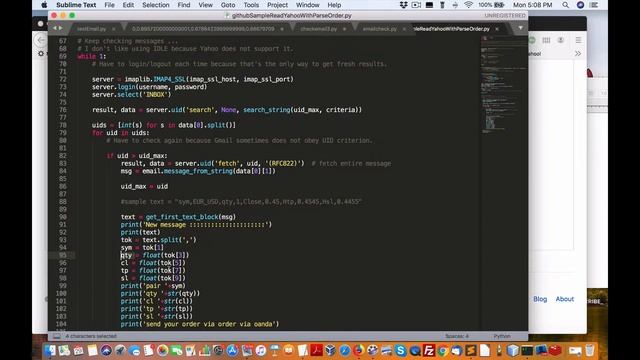
Task: Click the tab history back arrow
Action: (55, 28)
